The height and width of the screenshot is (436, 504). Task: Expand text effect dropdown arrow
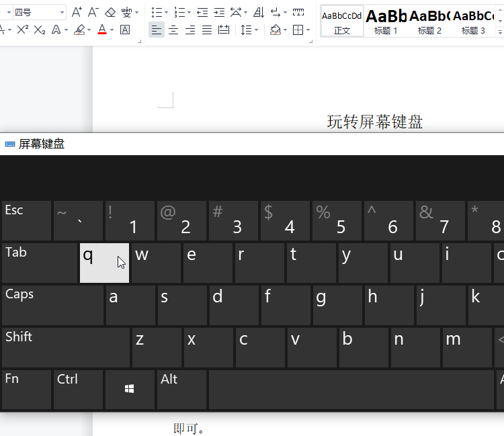click(67, 30)
